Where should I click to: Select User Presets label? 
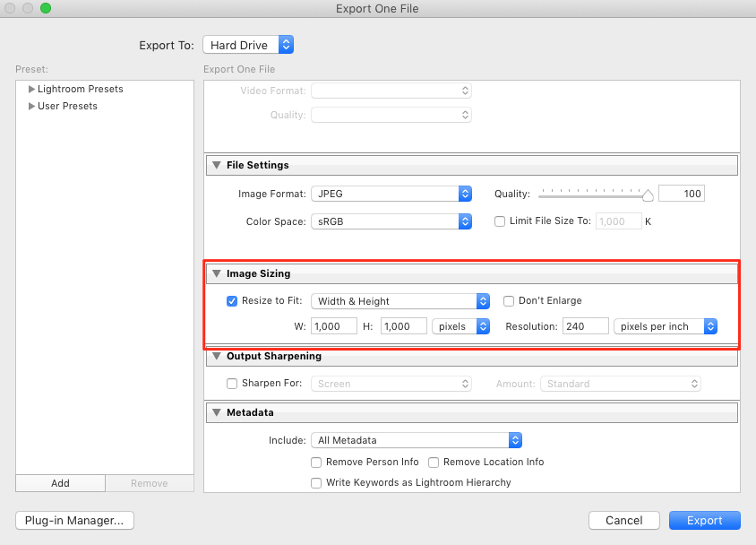[67, 106]
